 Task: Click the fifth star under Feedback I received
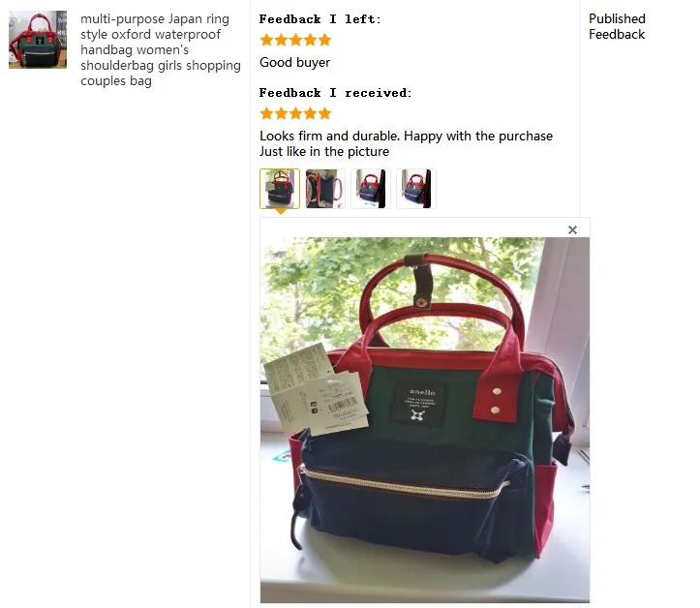(x=324, y=113)
